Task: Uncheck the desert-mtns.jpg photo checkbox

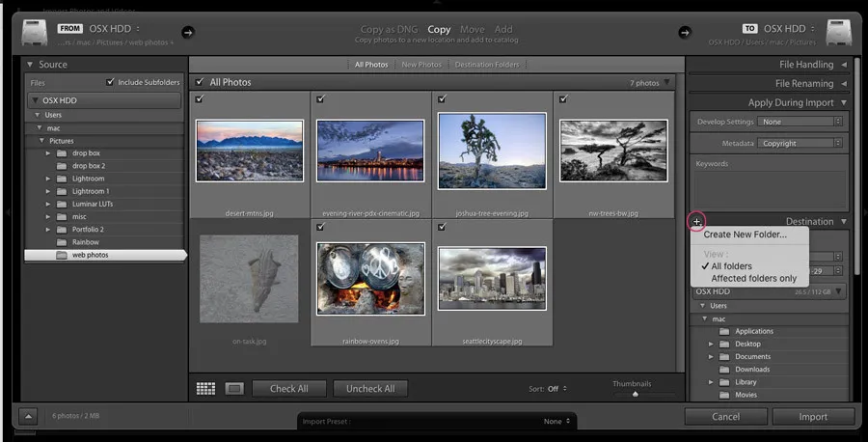Action: click(x=200, y=98)
